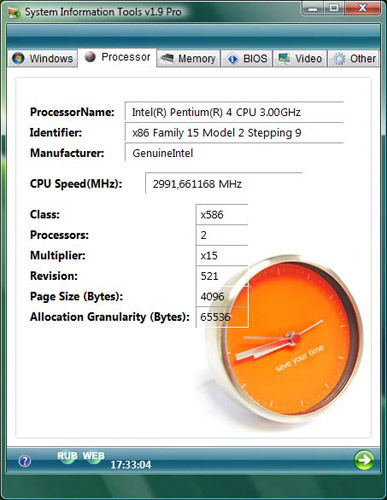Click the Multiplier x15 field
This screenshot has width=387, height=500.
coord(222,256)
